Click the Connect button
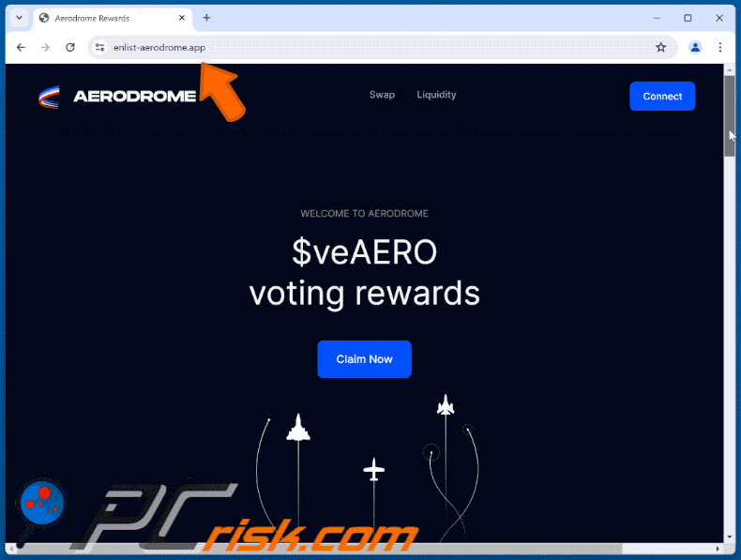Viewport: 741px width, 560px height. pyautogui.click(x=662, y=97)
